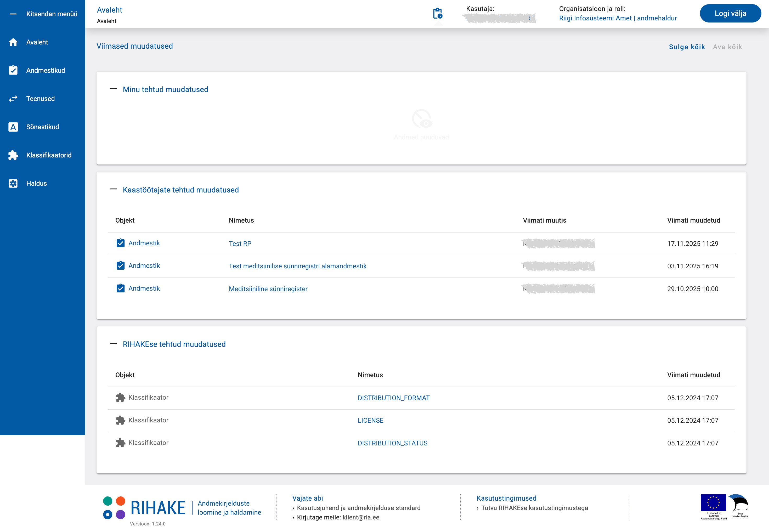Click the Haldus gear icon
This screenshot has width=769, height=532.
click(13, 183)
